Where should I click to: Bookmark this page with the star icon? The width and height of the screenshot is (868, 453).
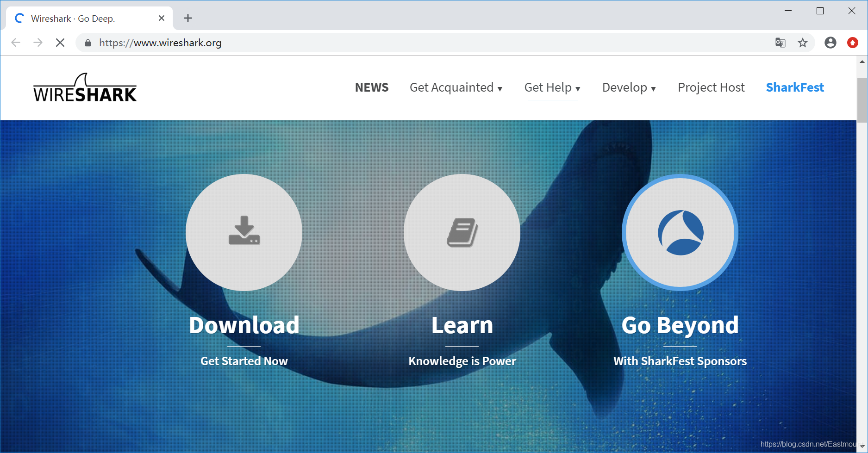[x=803, y=43]
